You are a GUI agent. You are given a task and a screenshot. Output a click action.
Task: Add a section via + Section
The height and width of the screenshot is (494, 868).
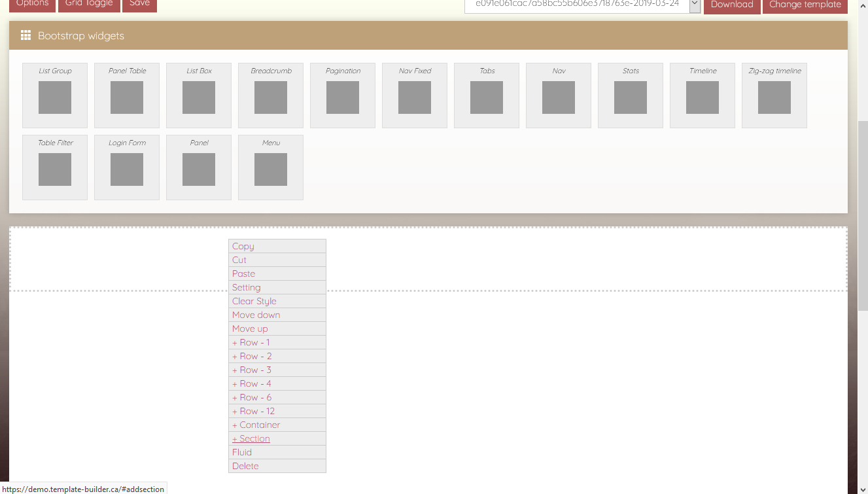pos(251,438)
